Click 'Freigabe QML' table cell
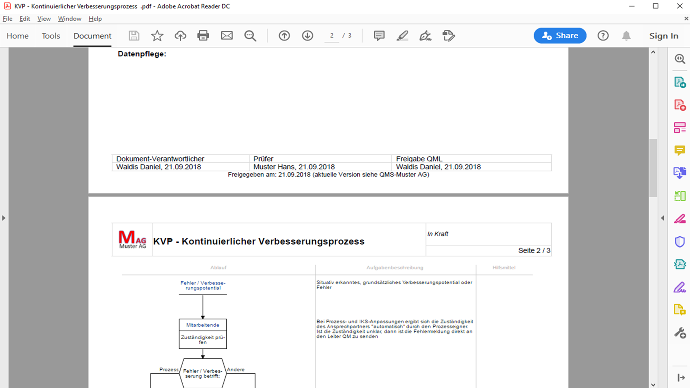The image size is (690, 388). point(471,158)
